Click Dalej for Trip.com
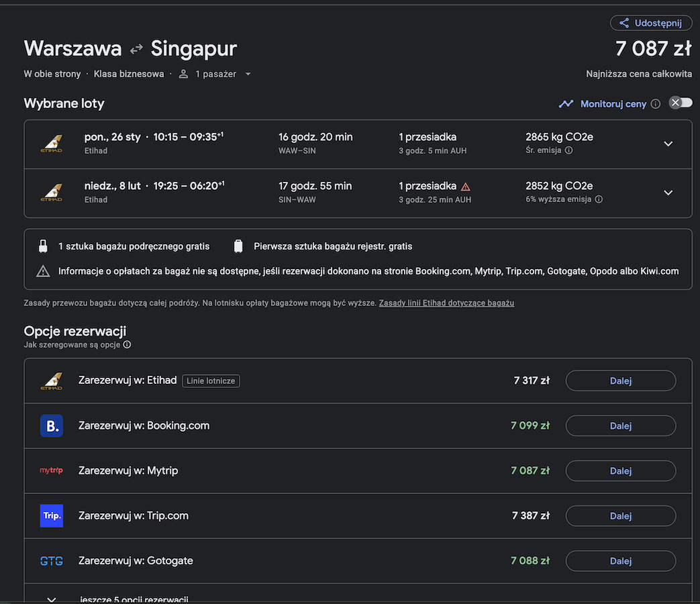 pyautogui.click(x=621, y=516)
